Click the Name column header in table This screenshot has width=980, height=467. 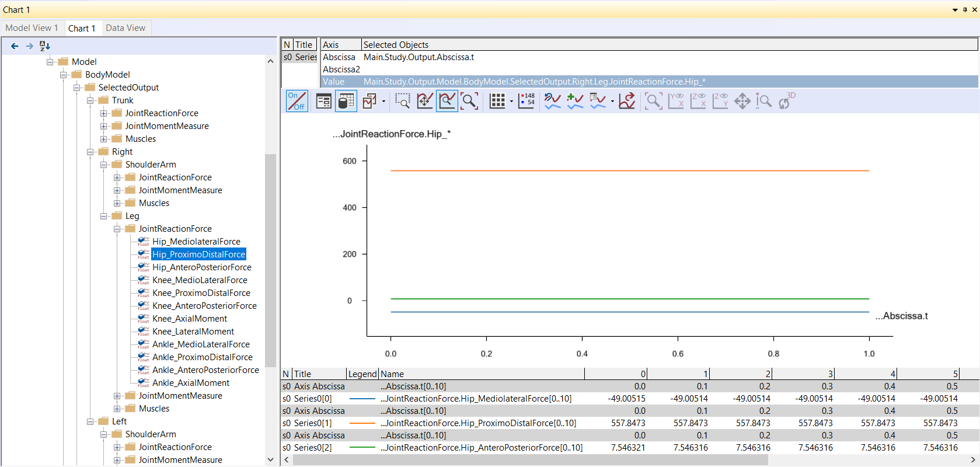click(x=482, y=374)
